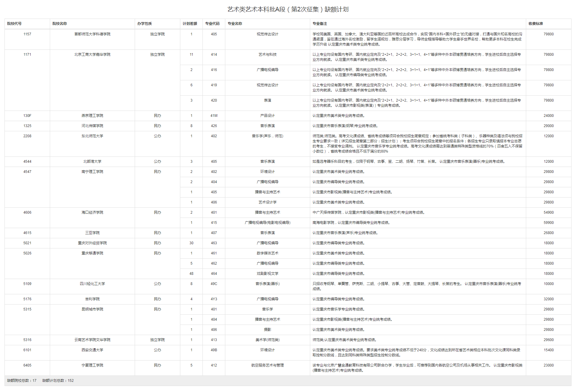This screenshot has height=392, width=576.
Task: Click major code 49C cell
Action: coord(214,284)
